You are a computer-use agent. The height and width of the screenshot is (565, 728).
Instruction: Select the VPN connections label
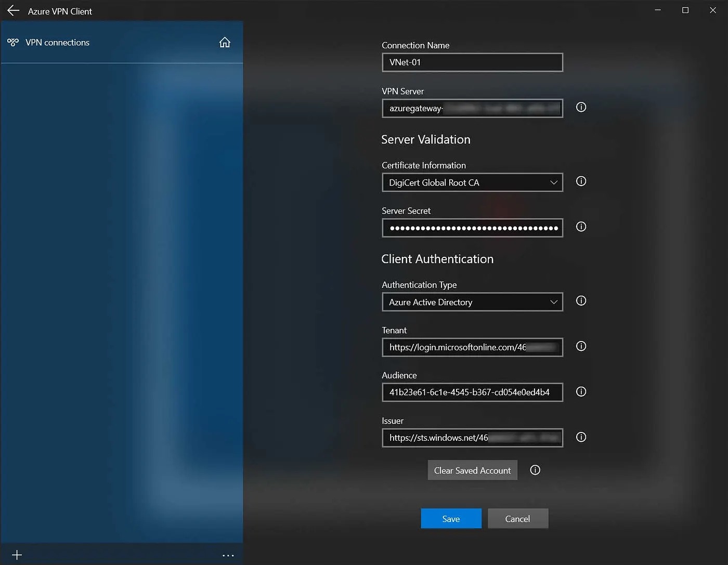pos(57,43)
